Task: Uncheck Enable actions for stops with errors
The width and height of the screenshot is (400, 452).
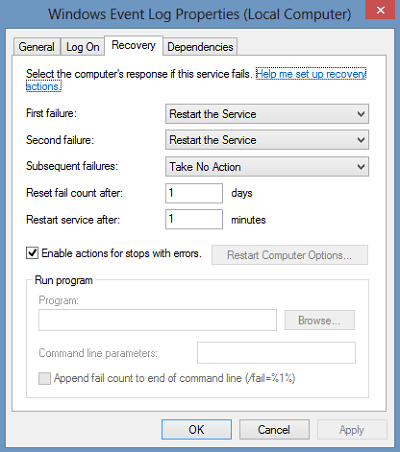Action: [x=32, y=253]
